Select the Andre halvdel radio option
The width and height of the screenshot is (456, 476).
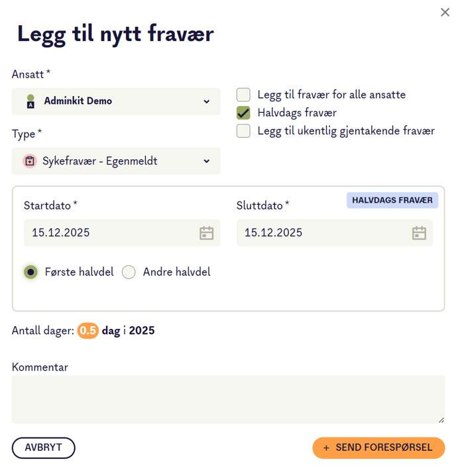(x=129, y=272)
